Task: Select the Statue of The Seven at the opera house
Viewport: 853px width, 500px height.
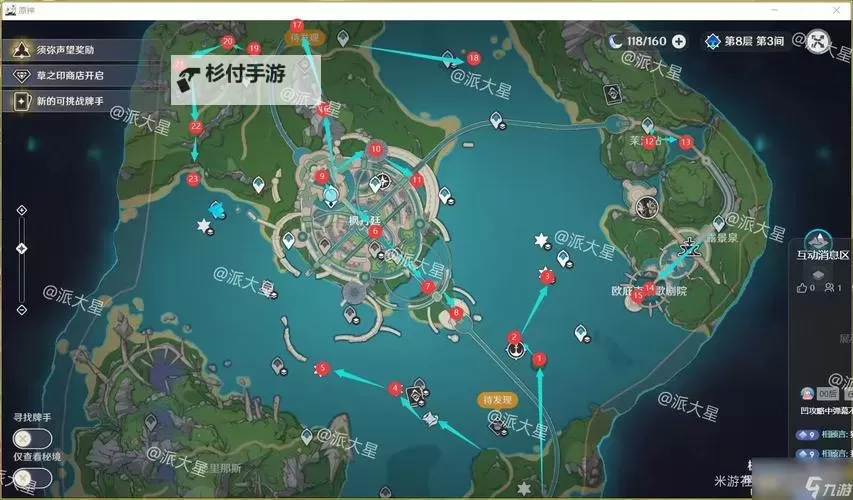Action: pyautogui.click(x=690, y=249)
